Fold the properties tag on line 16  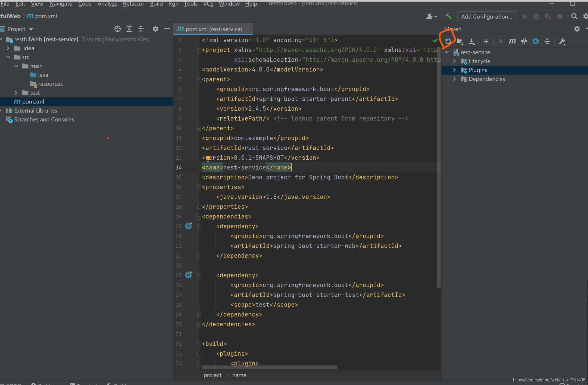(199, 187)
